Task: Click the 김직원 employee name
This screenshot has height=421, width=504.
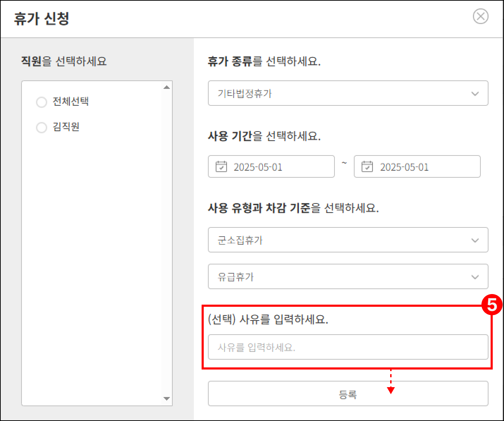Action: (66, 127)
